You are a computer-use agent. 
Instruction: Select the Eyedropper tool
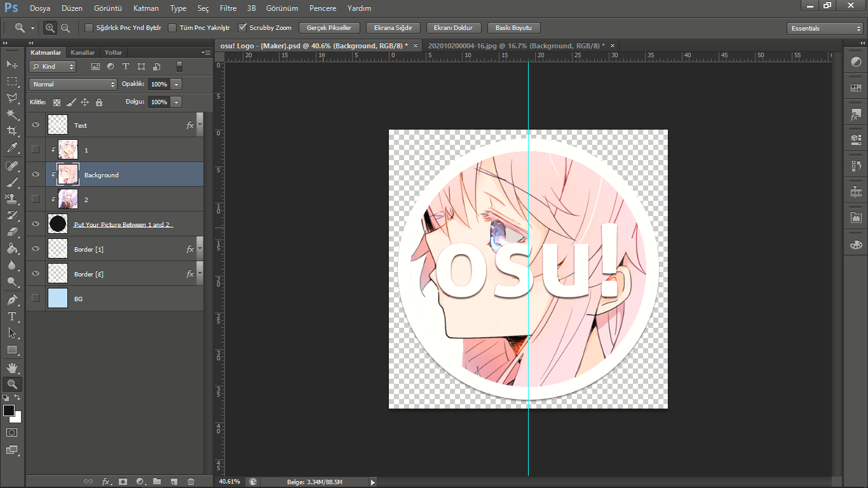pos(12,147)
